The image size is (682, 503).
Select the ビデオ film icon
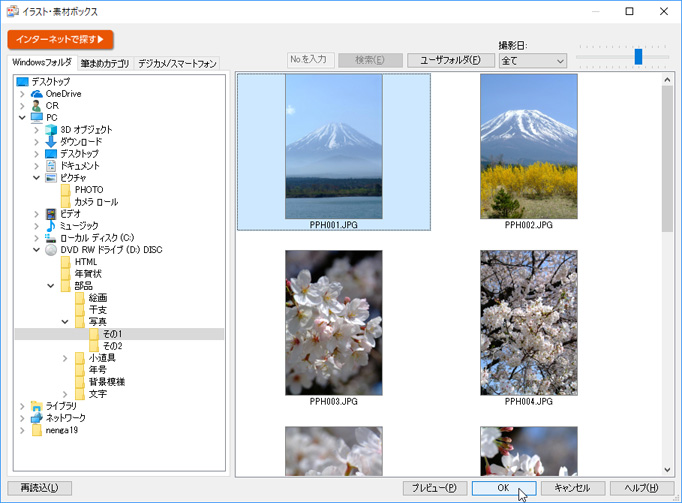pos(51,214)
